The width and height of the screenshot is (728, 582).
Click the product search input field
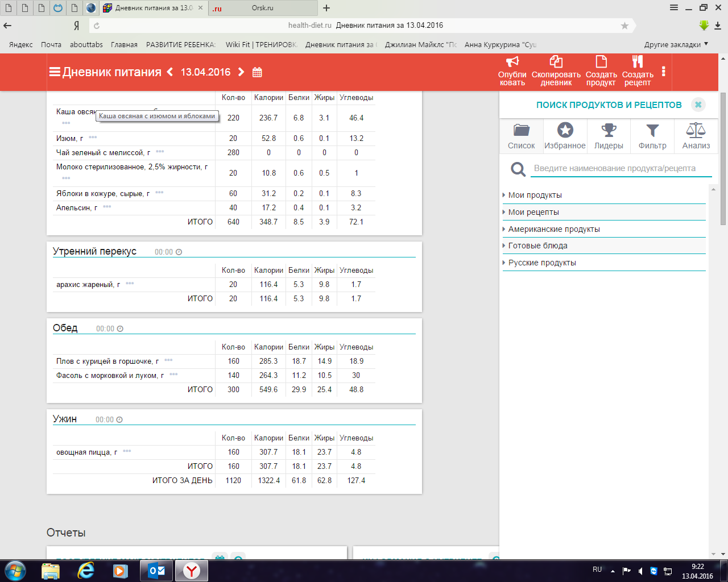(620, 168)
